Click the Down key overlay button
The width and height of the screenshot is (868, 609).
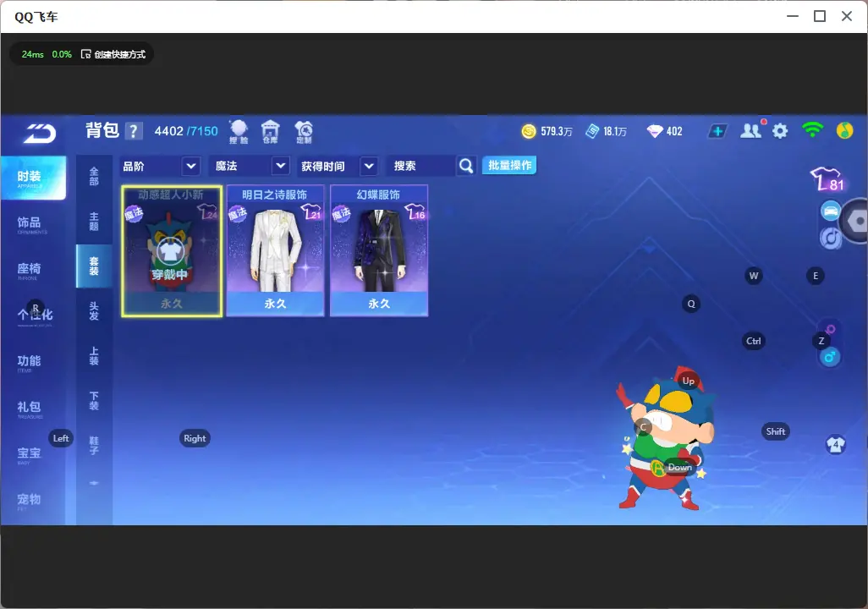tap(680, 467)
